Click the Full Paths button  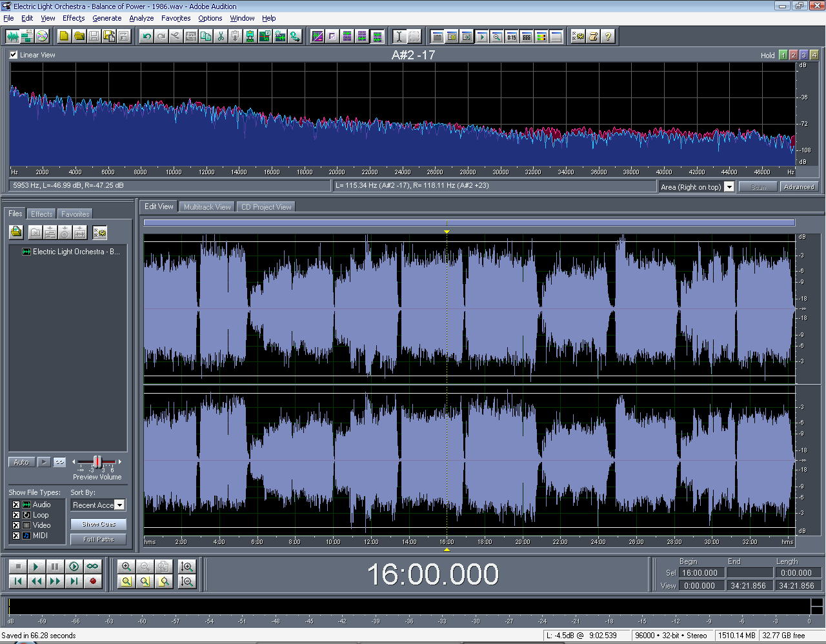pyautogui.click(x=98, y=539)
